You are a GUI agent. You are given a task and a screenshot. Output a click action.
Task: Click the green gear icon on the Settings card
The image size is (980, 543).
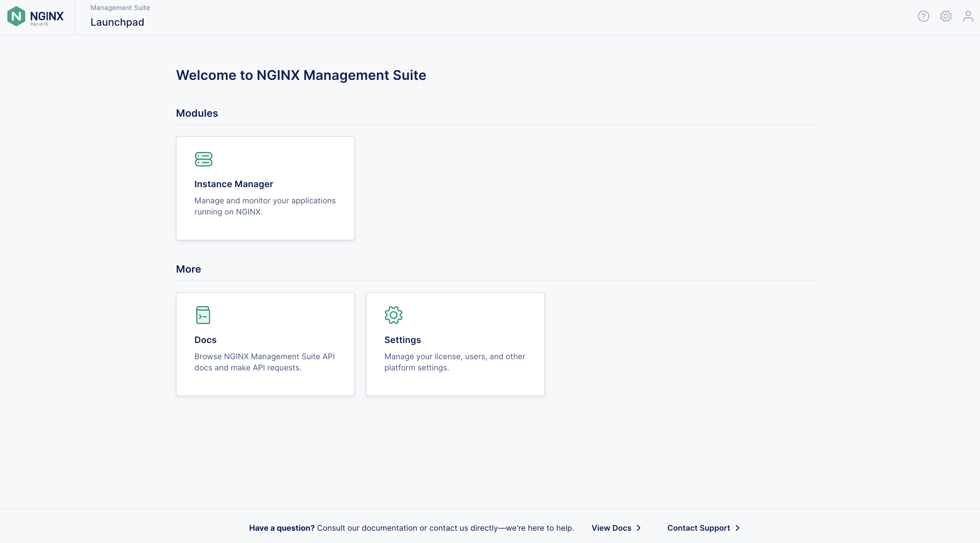point(393,315)
